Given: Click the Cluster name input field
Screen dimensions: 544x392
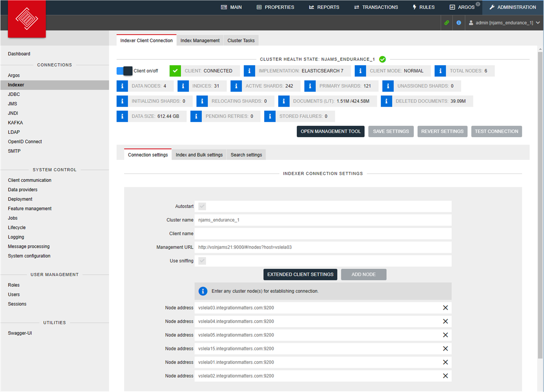Looking at the screenshot, I should [323, 220].
